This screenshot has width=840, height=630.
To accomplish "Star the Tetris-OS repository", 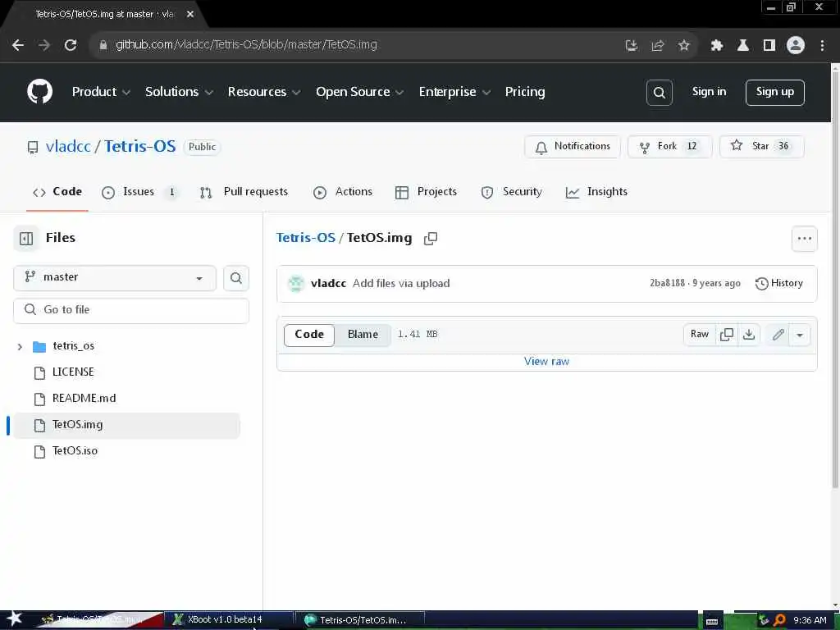I will (x=761, y=147).
